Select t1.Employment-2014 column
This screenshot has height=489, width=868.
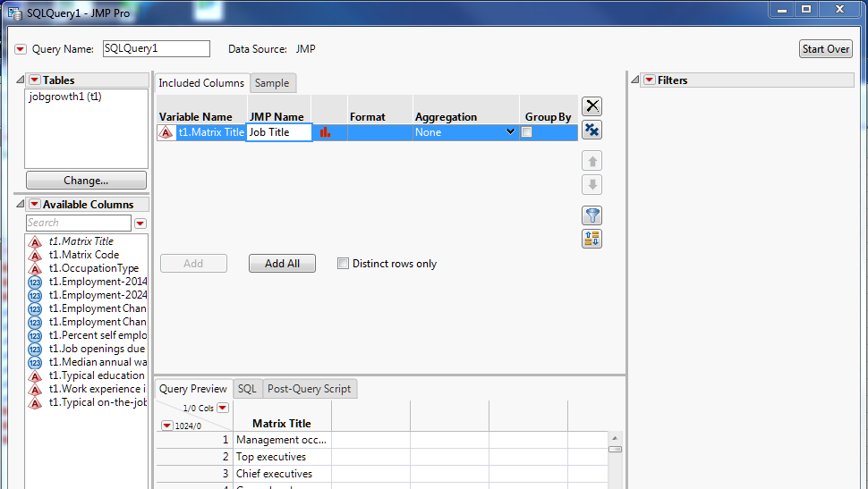[98, 282]
